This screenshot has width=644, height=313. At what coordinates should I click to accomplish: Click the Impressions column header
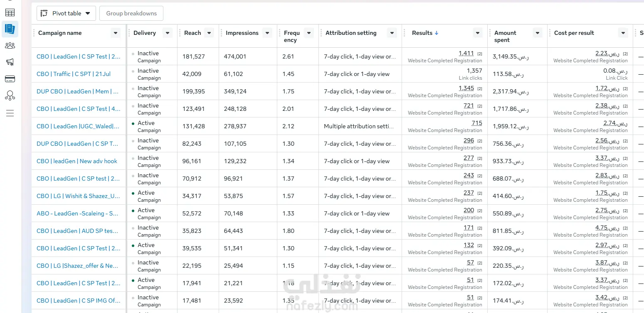[x=242, y=33]
